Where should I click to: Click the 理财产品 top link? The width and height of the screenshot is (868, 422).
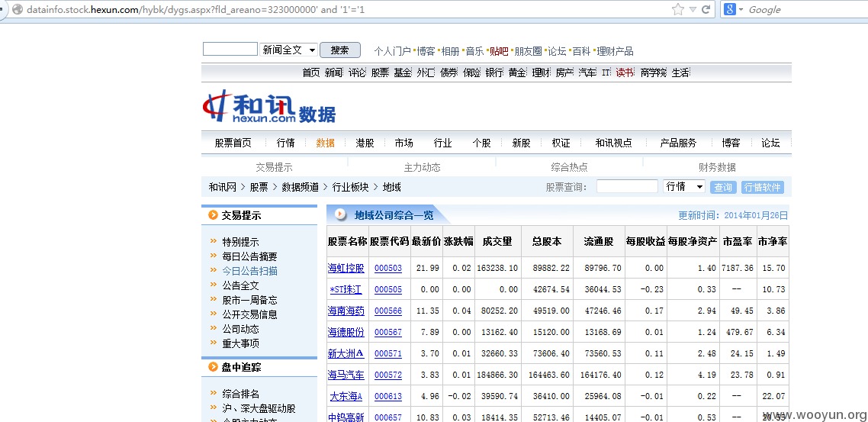[x=615, y=51]
